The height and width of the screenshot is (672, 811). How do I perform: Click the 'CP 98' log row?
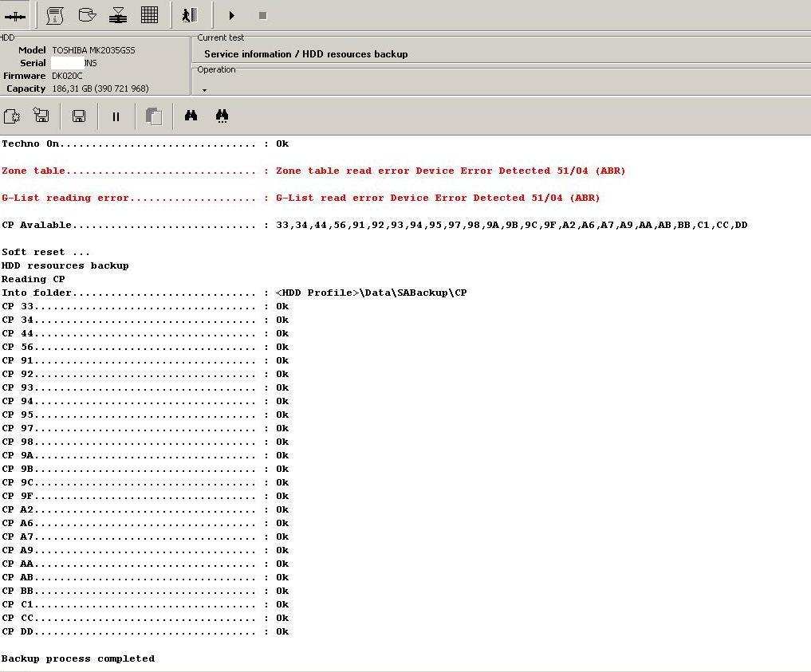click(x=145, y=442)
